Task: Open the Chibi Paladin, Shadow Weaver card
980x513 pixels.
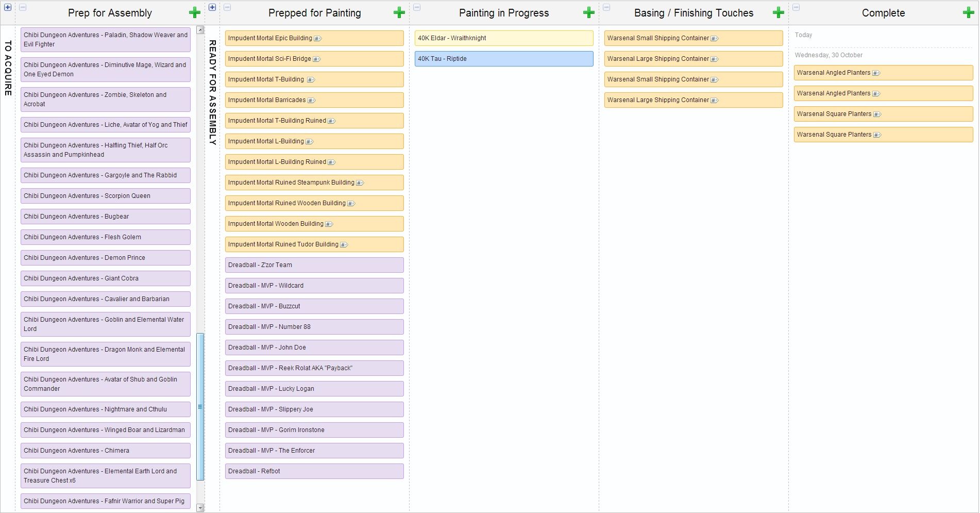Action: [x=106, y=40]
